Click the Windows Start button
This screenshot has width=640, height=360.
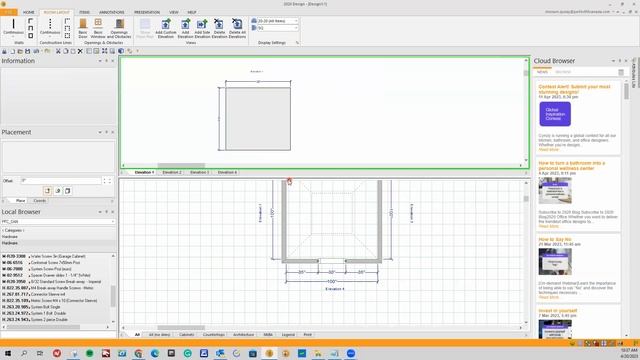click(x=8, y=353)
